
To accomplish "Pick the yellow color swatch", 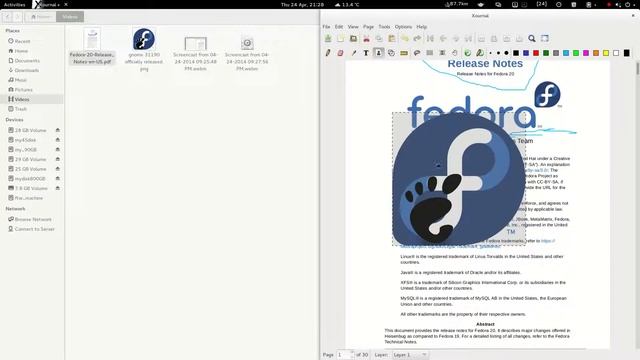I will coord(606,53).
